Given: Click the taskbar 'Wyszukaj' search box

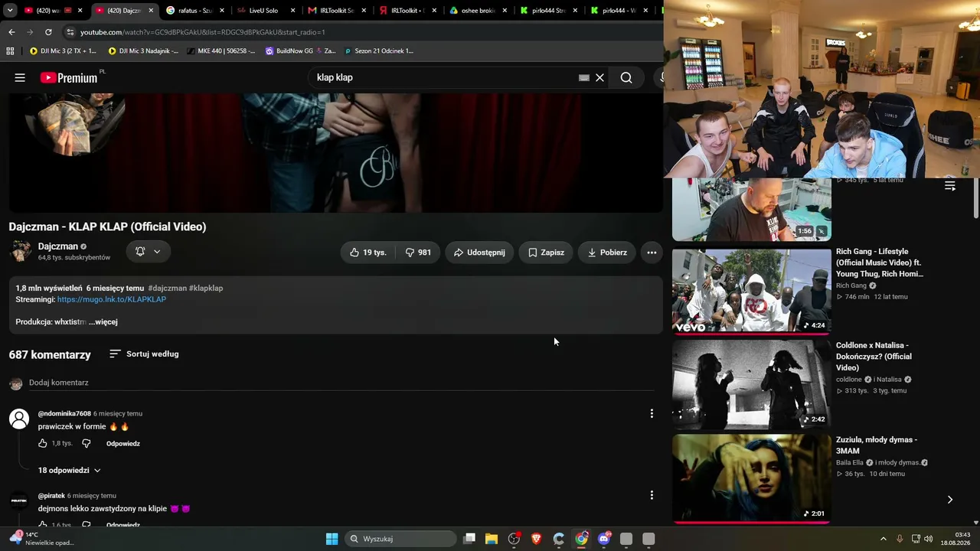Looking at the screenshot, I should click(399, 539).
